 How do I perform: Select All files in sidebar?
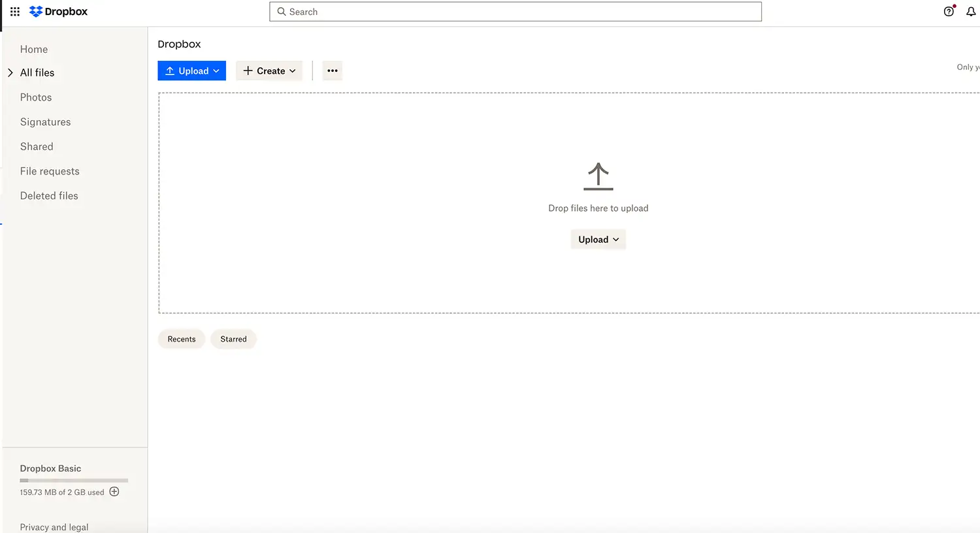click(37, 73)
